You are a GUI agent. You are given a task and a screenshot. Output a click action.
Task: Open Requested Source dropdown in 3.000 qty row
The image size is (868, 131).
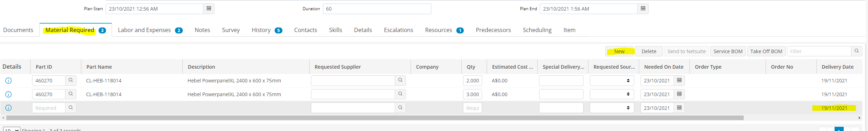pyautogui.click(x=612, y=94)
